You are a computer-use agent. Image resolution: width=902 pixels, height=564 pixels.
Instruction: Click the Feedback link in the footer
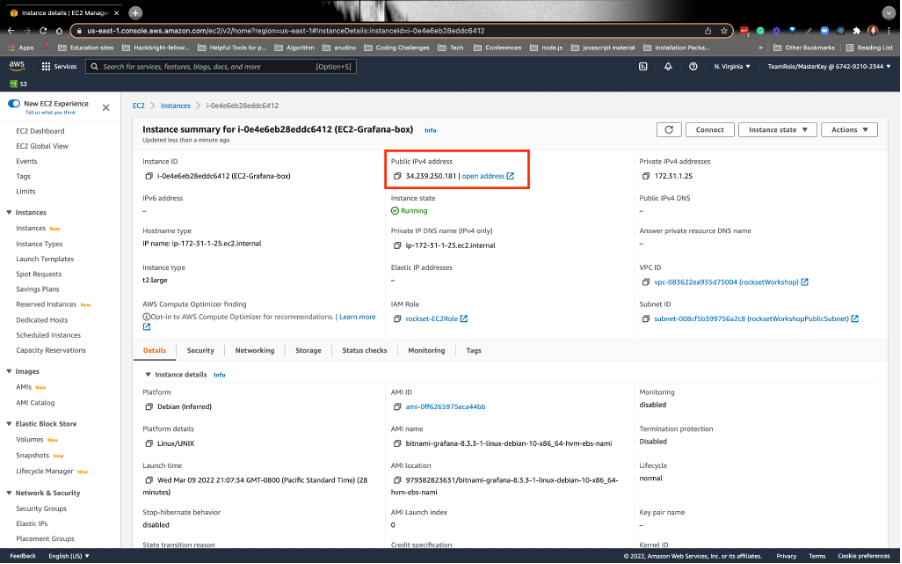point(23,556)
